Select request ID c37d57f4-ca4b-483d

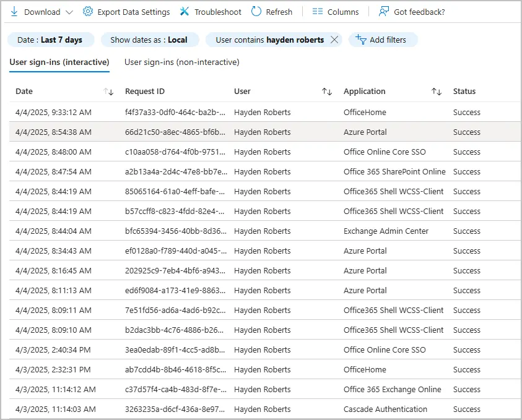(x=176, y=390)
